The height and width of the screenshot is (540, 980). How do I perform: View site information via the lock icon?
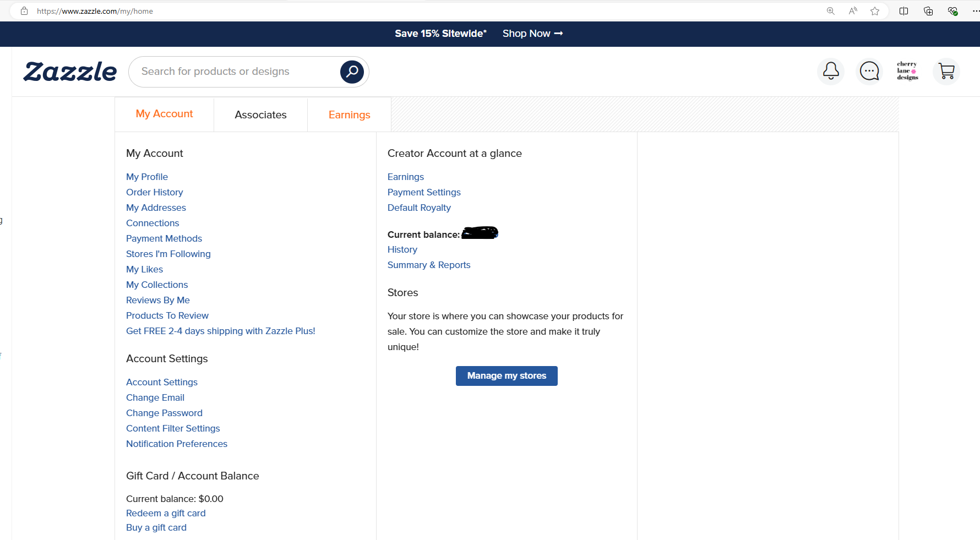(24, 11)
